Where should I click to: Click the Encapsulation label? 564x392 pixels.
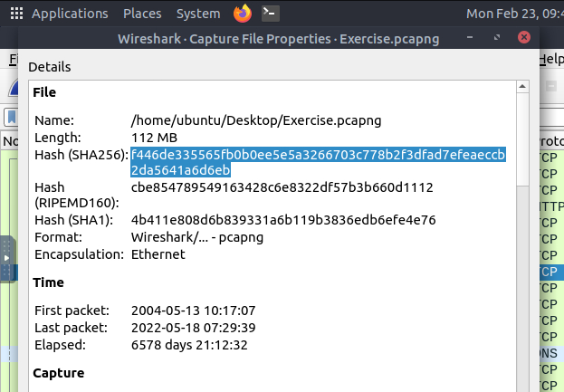(x=79, y=254)
